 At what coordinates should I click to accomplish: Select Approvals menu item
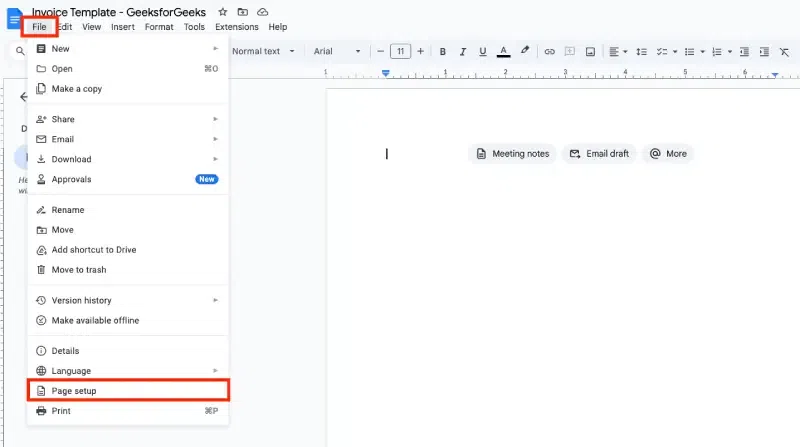128,179
